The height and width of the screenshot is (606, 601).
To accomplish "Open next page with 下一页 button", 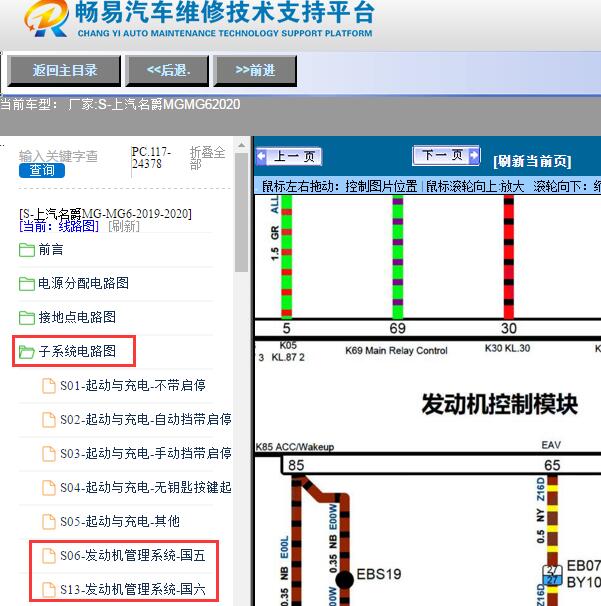I will coord(446,155).
